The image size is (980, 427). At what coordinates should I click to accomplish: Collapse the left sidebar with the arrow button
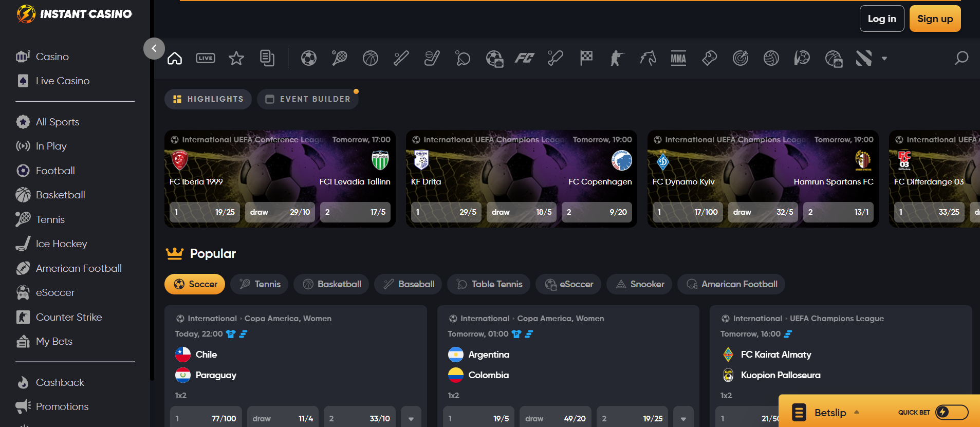[x=154, y=49]
